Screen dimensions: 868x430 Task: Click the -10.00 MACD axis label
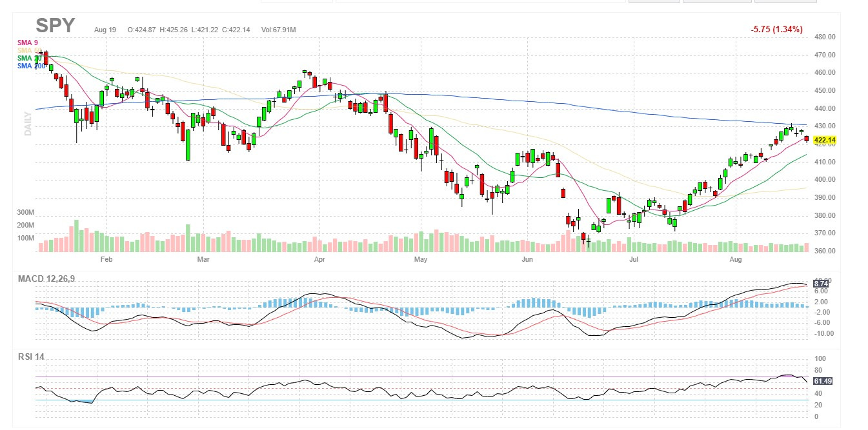(x=824, y=333)
